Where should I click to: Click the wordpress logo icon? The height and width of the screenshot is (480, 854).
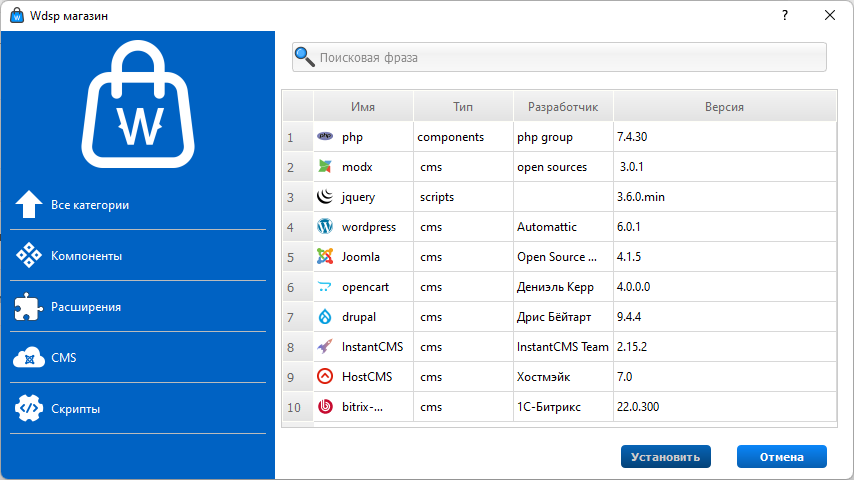[x=325, y=226]
